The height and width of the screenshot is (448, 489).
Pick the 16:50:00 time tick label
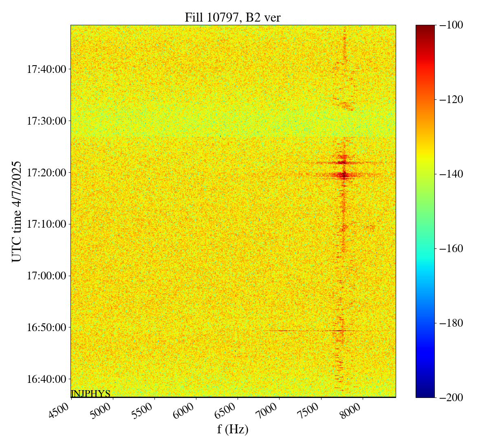(x=46, y=327)
